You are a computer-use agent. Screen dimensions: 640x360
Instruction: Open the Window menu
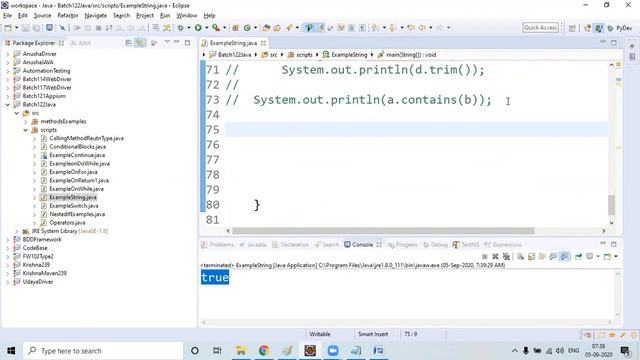(187, 16)
